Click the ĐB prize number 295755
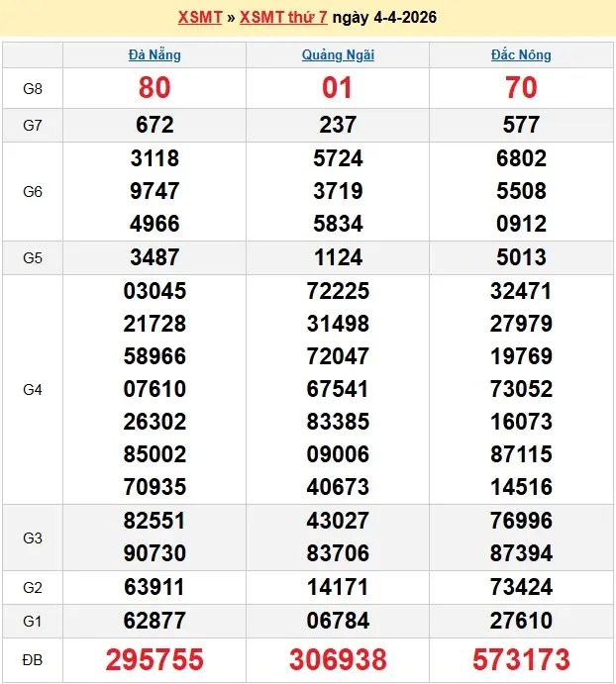The width and height of the screenshot is (616, 684). pos(154,659)
